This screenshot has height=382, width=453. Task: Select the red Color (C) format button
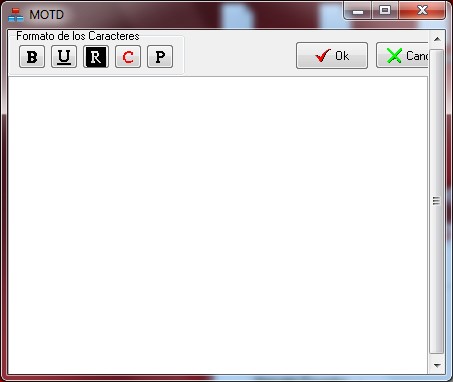(x=128, y=57)
